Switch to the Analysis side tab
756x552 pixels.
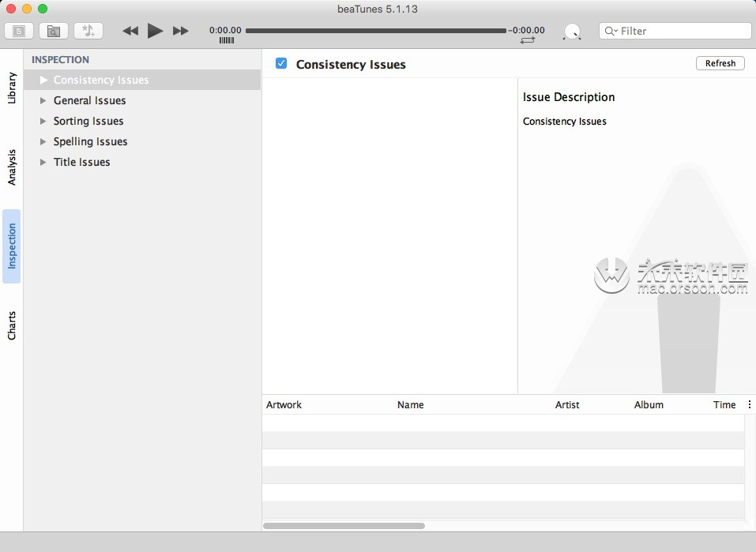(12, 167)
